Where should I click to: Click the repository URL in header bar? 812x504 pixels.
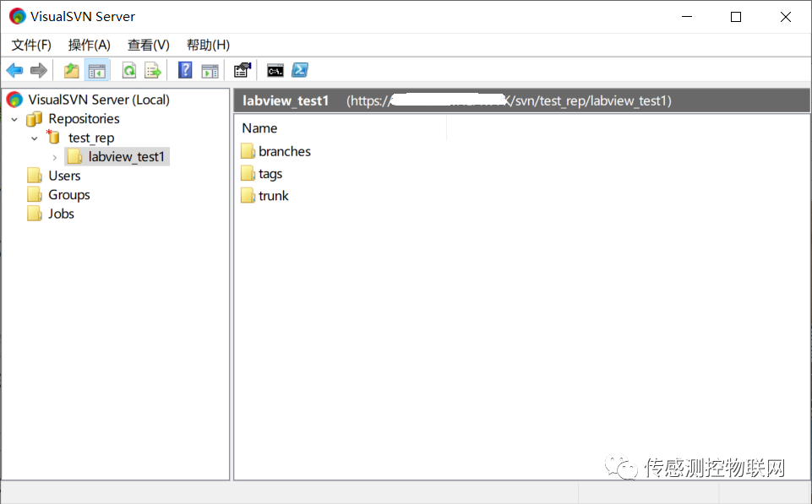click(509, 100)
